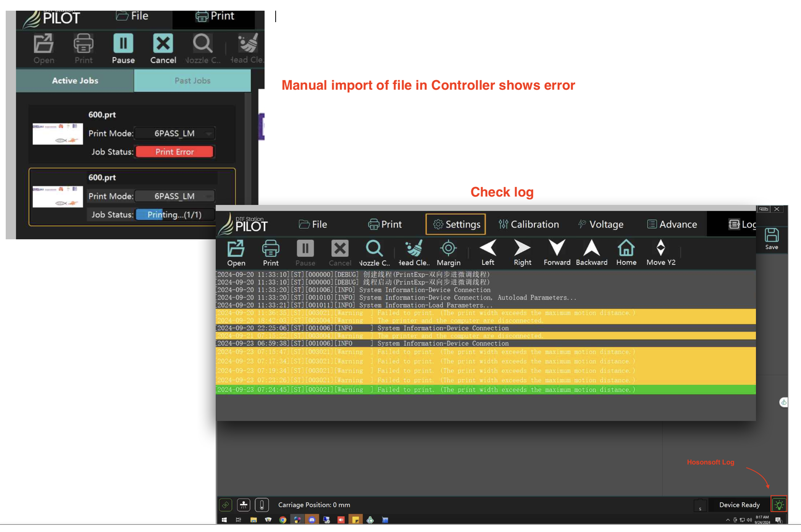Click the thermometer icon in status bar

262,505
